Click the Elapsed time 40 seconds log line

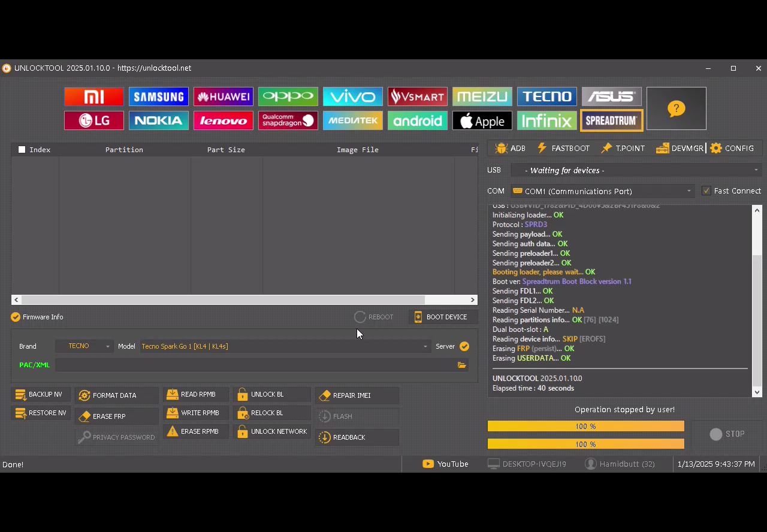click(x=533, y=388)
